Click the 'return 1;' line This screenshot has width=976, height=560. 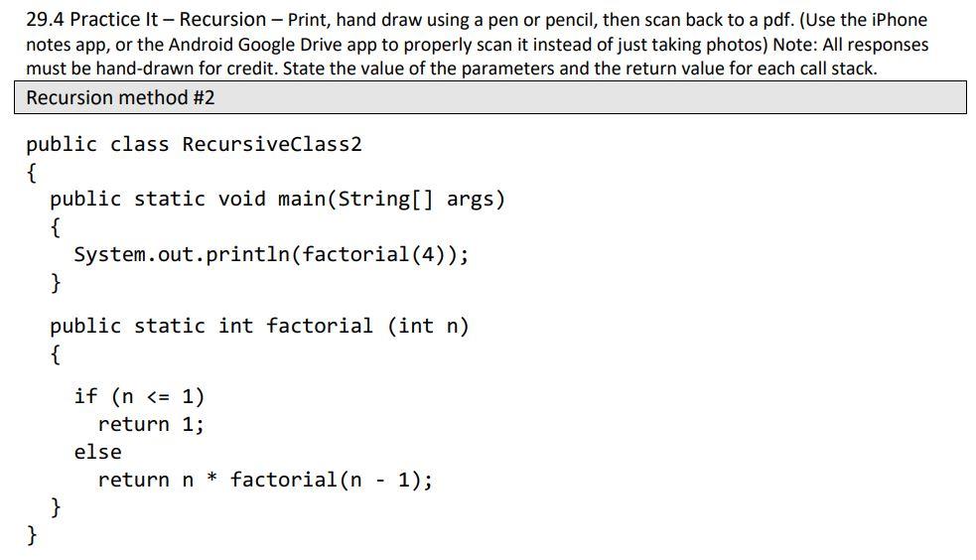(x=151, y=424)
